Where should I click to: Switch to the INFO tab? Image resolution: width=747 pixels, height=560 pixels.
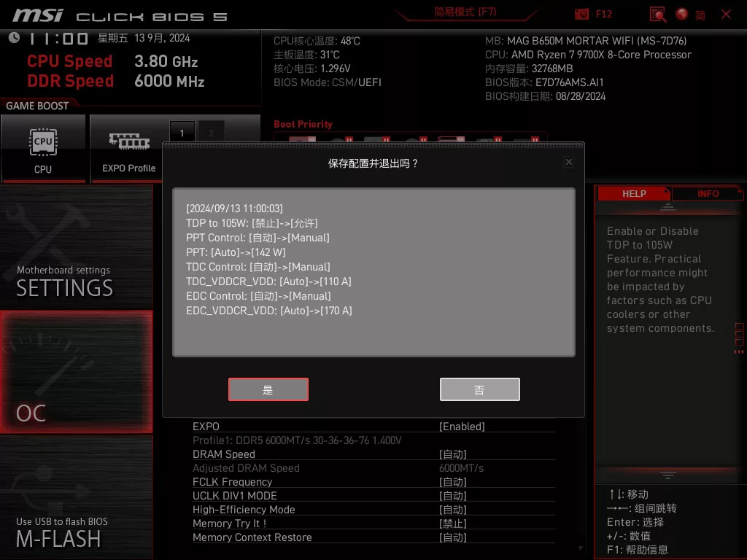[x=707, y=193]
